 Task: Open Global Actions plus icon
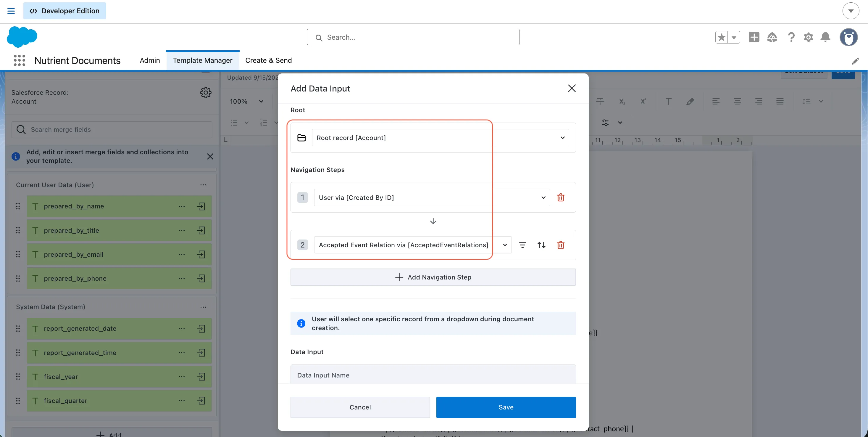pos(754,37)
